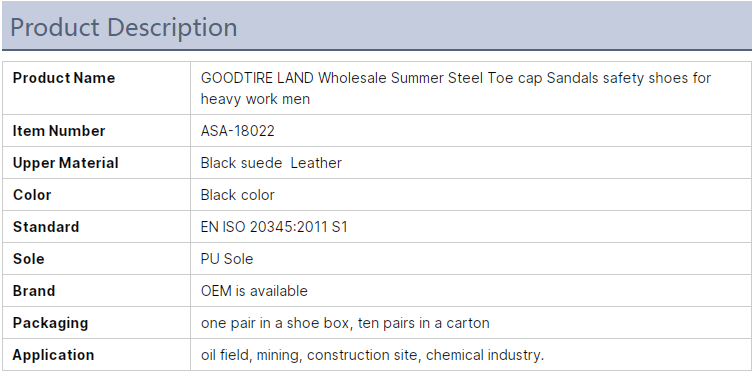This screenshot has width=754, height=374.
Task: Click the PU Sole value
Action: pyautogui.click(x=227, y=259)
